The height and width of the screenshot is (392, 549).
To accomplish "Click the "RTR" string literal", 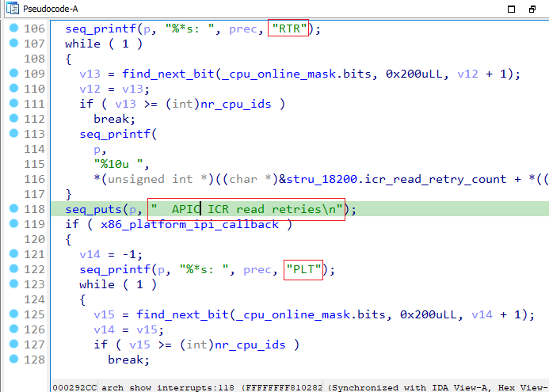I will click(289, 29).
